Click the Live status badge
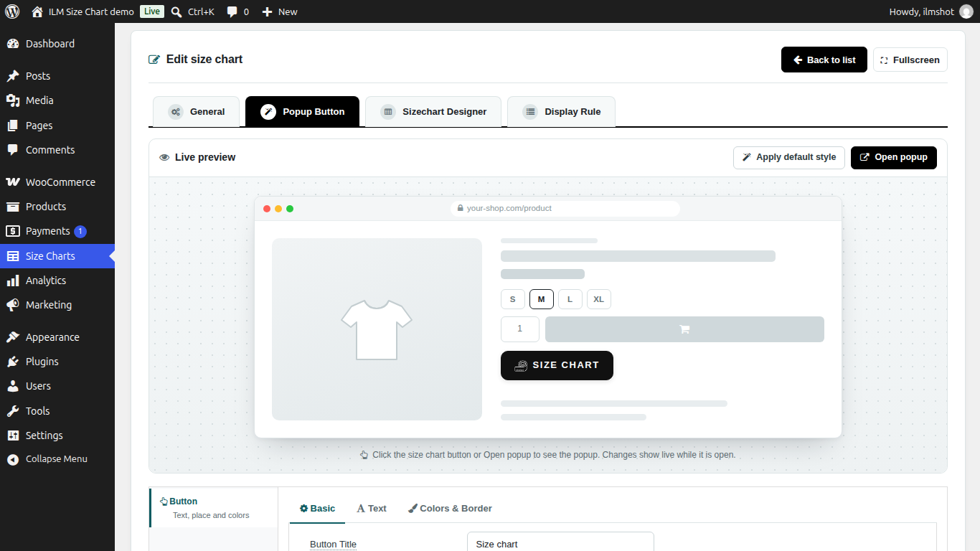This screenshot has height=551, width=980. pos(152,11)
